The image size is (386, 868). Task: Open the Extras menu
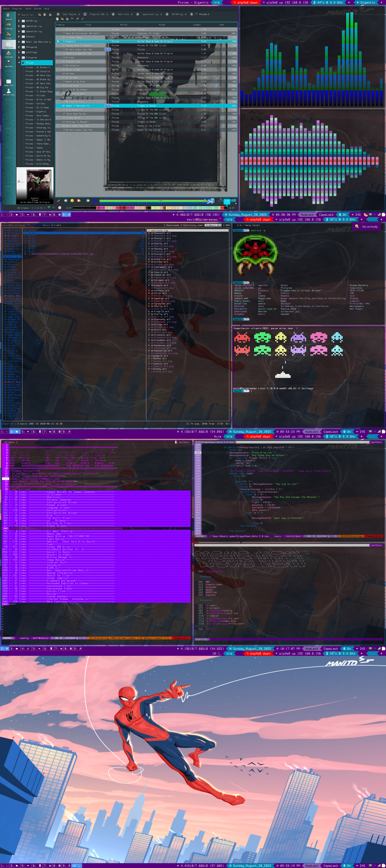pyautogui.click(x=37, y=9)
